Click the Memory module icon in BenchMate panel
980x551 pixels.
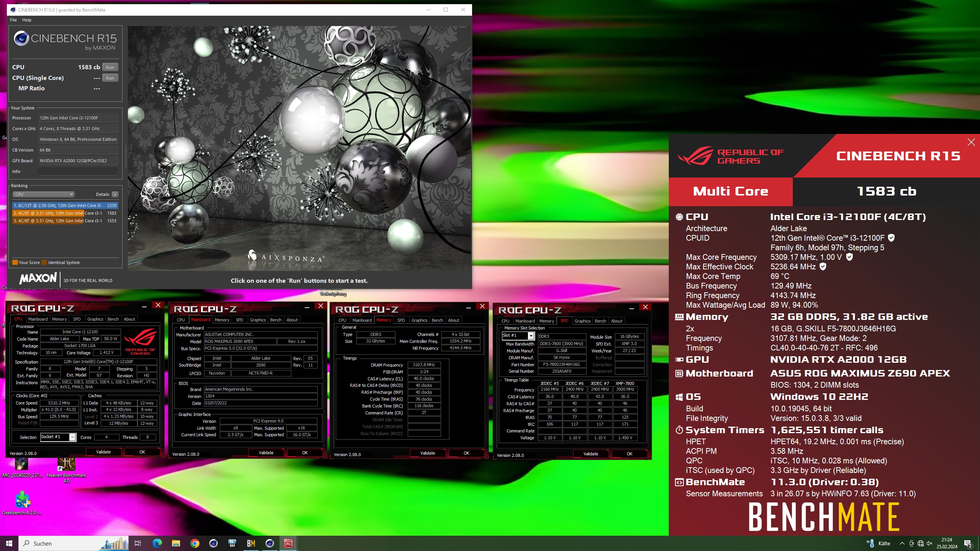tap(679, 317)
